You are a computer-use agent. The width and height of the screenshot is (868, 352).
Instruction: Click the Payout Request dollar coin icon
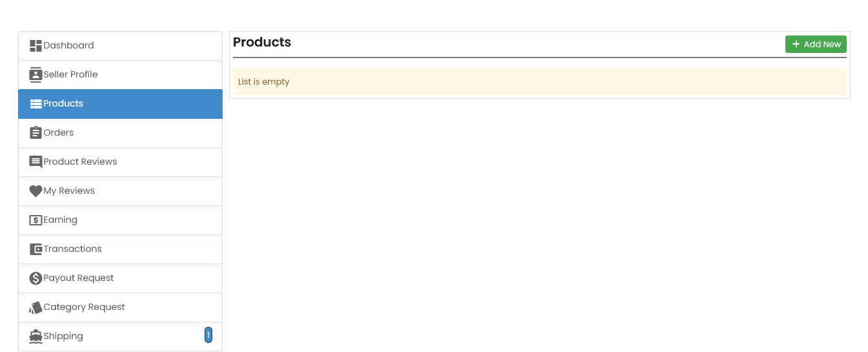click(35, 278)
